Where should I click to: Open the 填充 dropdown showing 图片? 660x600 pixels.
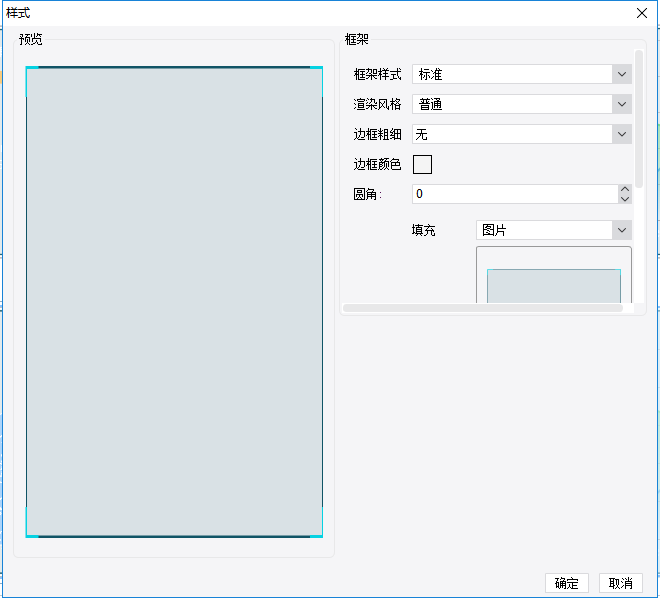pyautogui.click(x=554, y=230)
